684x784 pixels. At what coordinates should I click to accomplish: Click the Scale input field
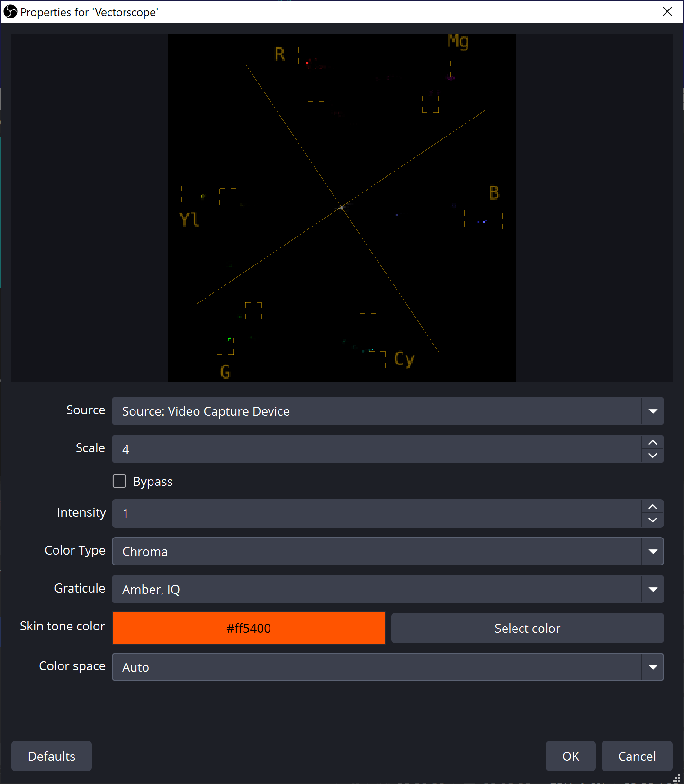[x=377, y=449]
